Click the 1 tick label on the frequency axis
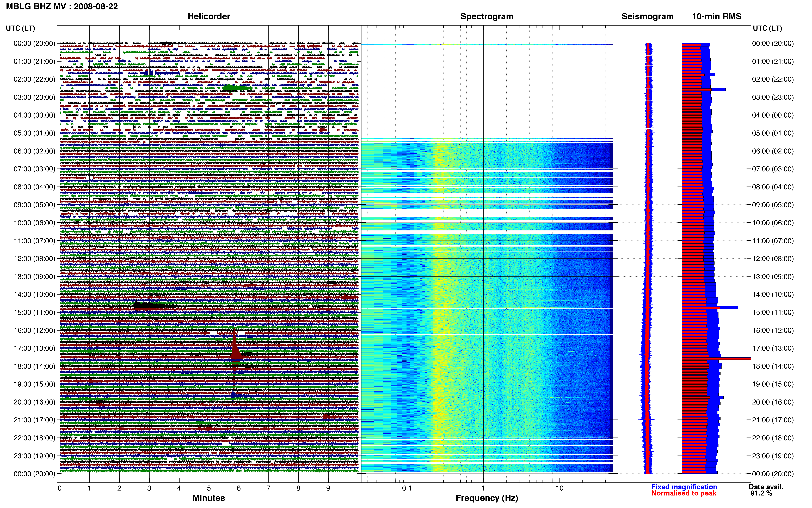This screenshot has height=508, width=812. pyautogui.click(x=483, y=488)
